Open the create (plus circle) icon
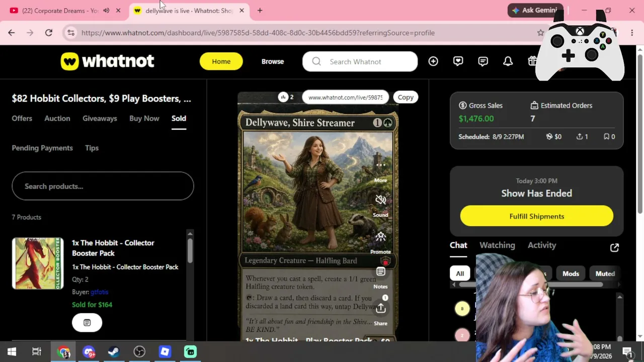 (433, 61)
